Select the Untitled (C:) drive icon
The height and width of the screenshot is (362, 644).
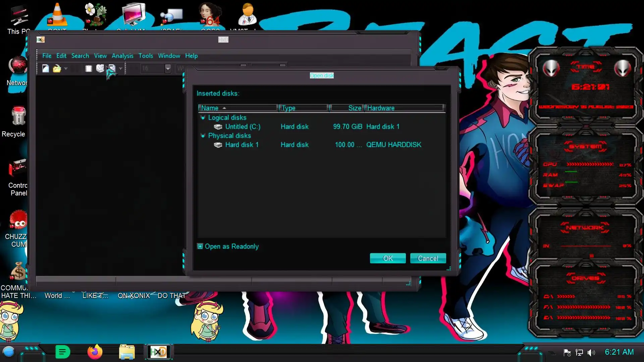pyautogui.click(x=218, y=127)
